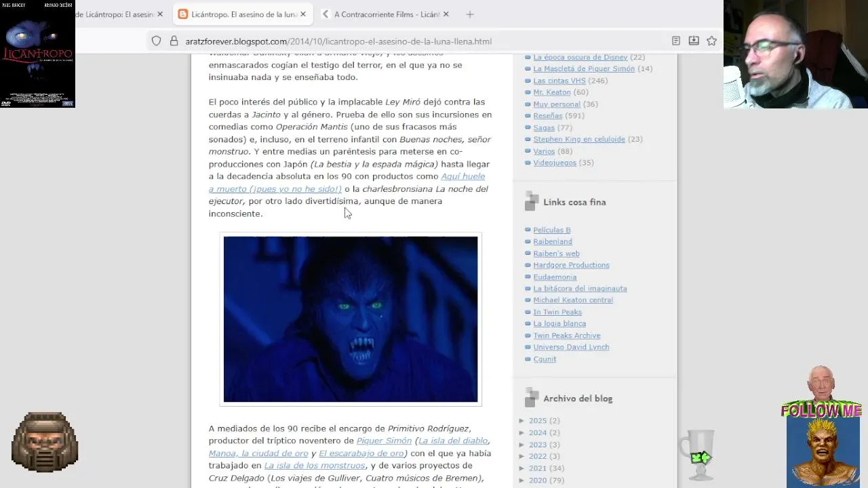The height and width of the screenshot is (488, 868).
Task: Visit the Michael Keaton central link
Action: pyautogui.click(x=573, y=300)
